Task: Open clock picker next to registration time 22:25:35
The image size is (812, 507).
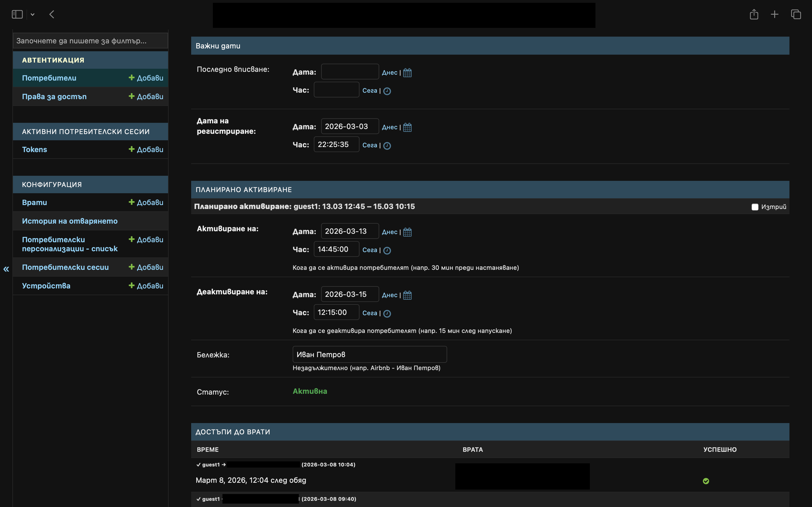Action: [x=387, y=146]
